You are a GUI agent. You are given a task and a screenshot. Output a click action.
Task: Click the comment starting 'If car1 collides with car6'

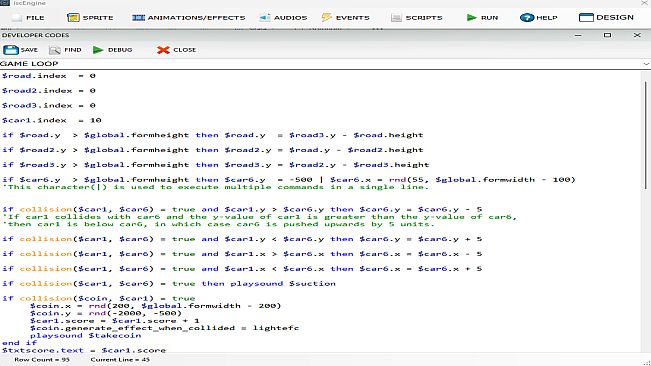click(x=259, y=217)
